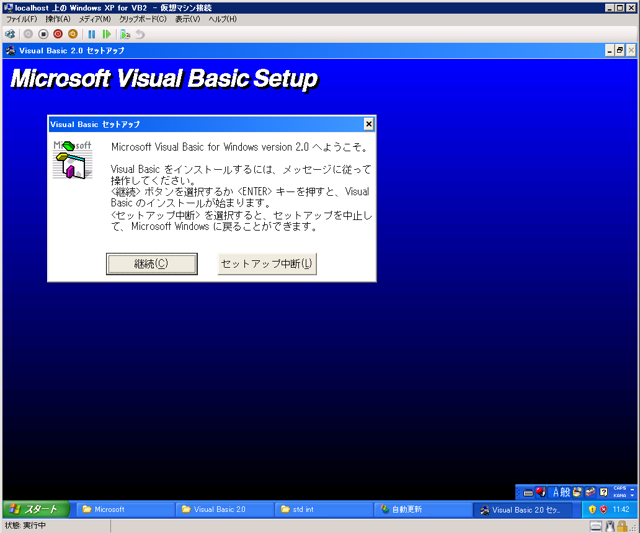Click the Visual Basic 2.0 セットアップ title bar icon
Image resolution: width=640 pixels, height=533 pixels.
pos(11,51)
